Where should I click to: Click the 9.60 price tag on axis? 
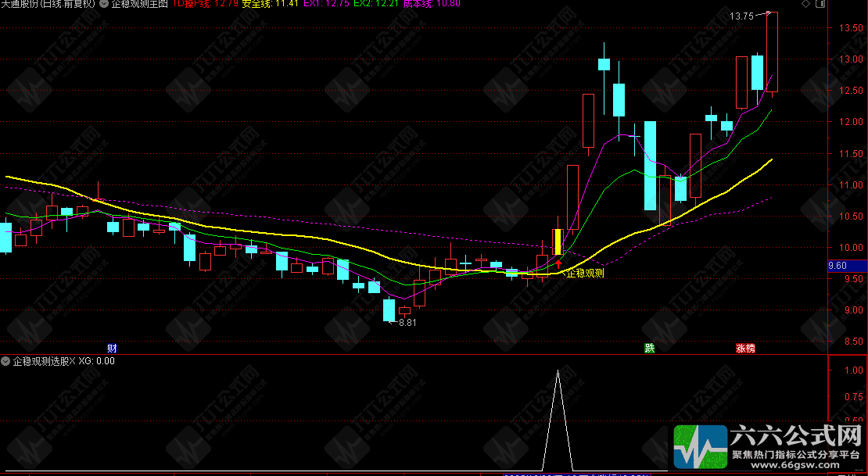point(837,266)
